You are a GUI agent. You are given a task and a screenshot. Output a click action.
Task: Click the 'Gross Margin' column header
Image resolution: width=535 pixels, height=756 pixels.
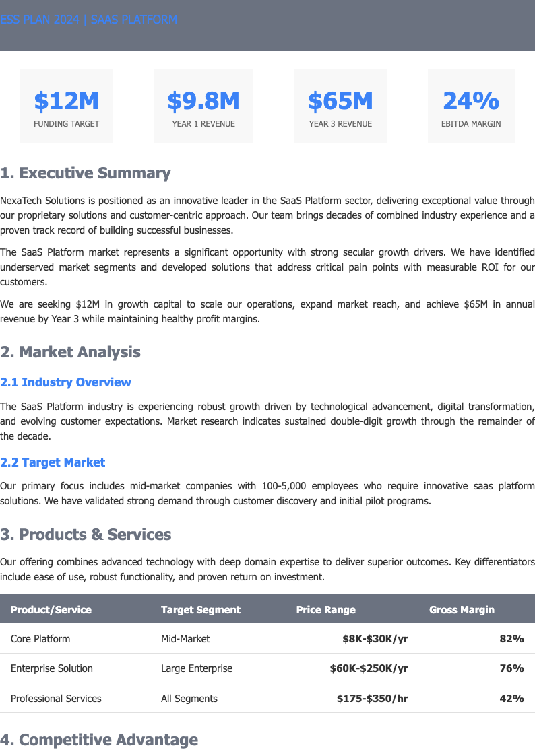tap(462, 610)
